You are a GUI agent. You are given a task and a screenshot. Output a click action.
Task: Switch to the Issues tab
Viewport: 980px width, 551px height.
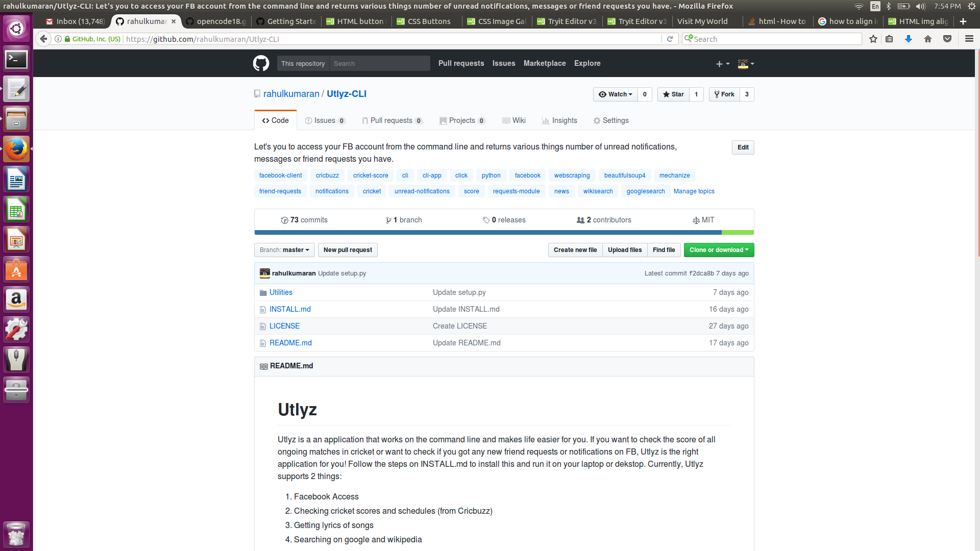(325, 120)
